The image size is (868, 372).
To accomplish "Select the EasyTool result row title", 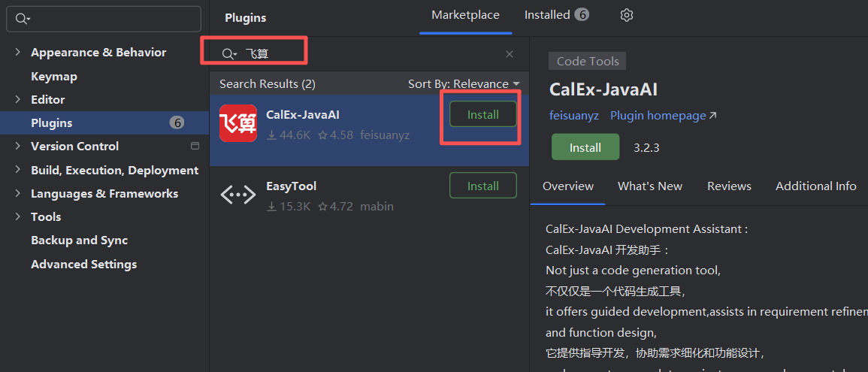I will pyautogui.click(x=291, y=186).
